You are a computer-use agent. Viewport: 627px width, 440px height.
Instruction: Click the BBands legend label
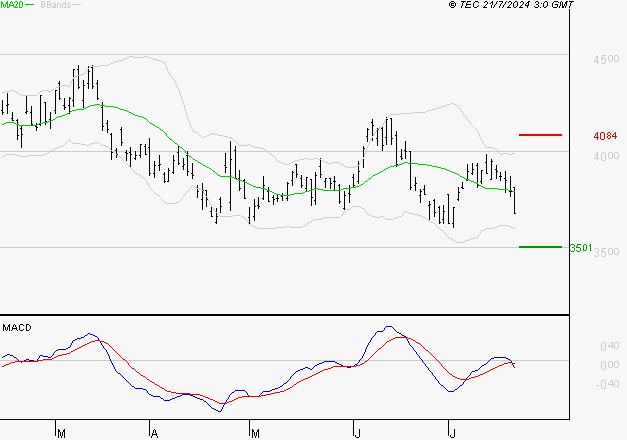[x=56, y=5]
